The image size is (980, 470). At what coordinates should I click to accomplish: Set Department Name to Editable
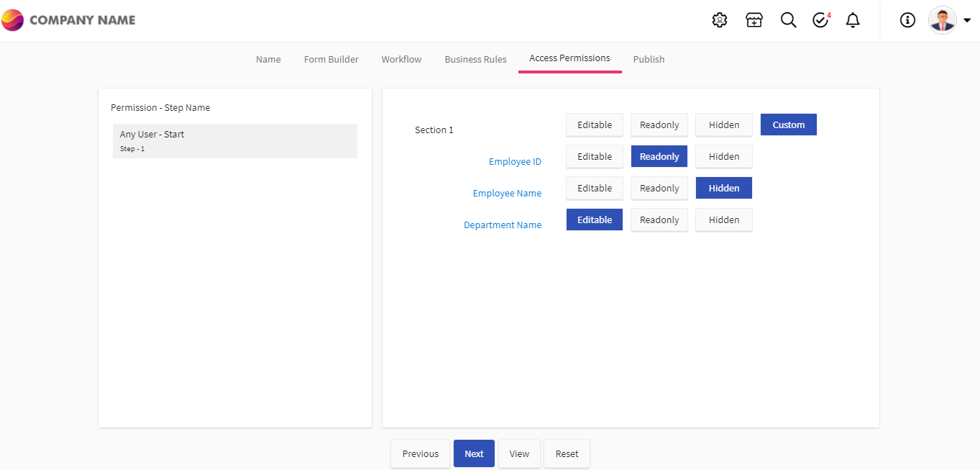[x=595, y=220]
